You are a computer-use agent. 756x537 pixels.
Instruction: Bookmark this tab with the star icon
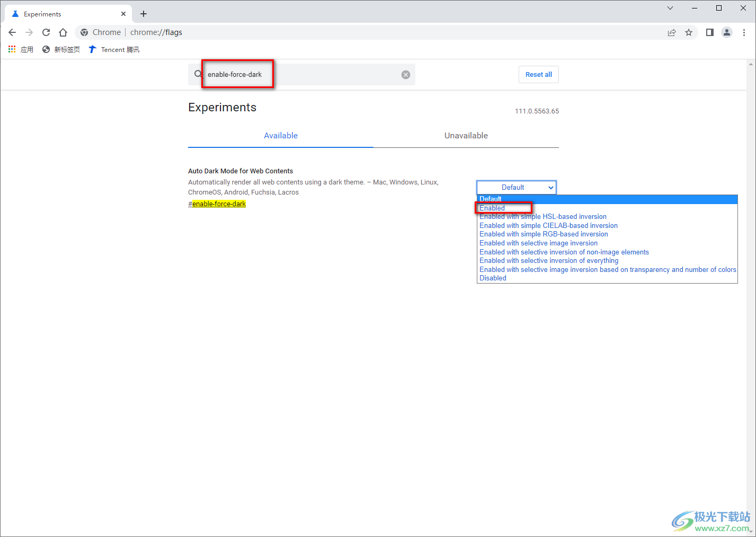pyautogui.click(x=689, y=32)
